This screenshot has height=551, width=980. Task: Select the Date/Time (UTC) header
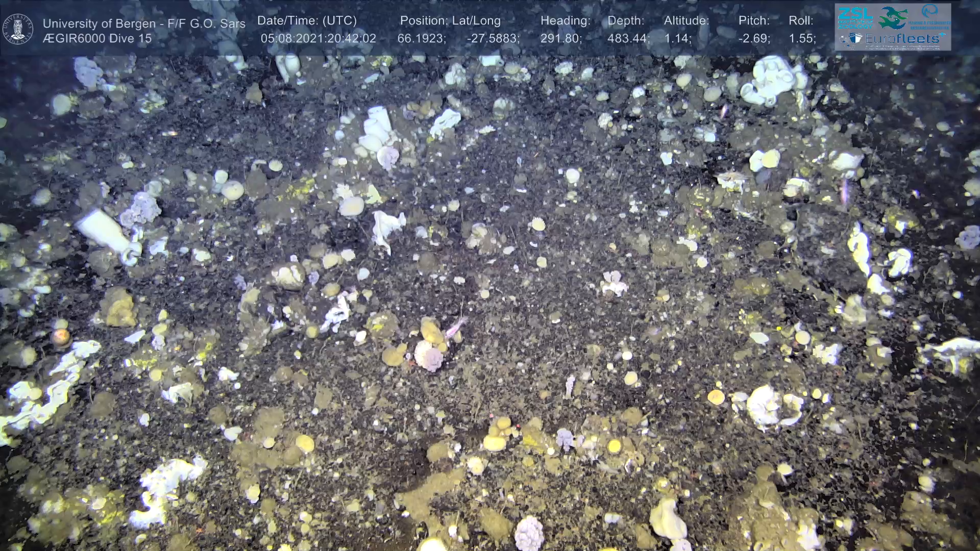pos(307,20)
